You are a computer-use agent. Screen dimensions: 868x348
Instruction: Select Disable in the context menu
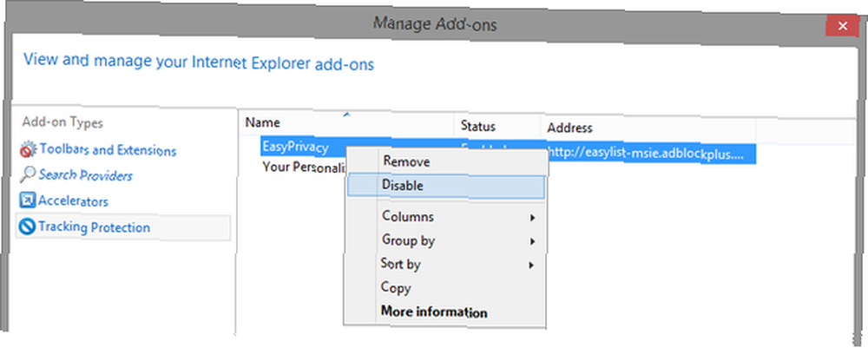(446, 186)
